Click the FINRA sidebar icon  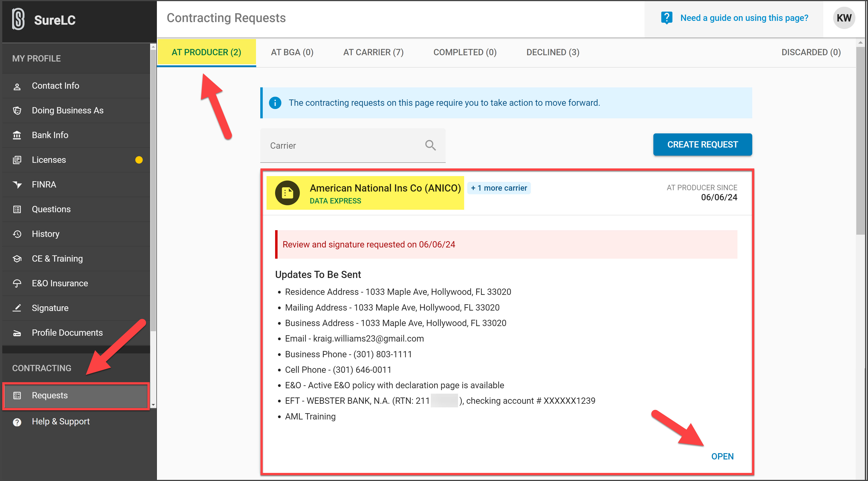(x=17, y=184)
